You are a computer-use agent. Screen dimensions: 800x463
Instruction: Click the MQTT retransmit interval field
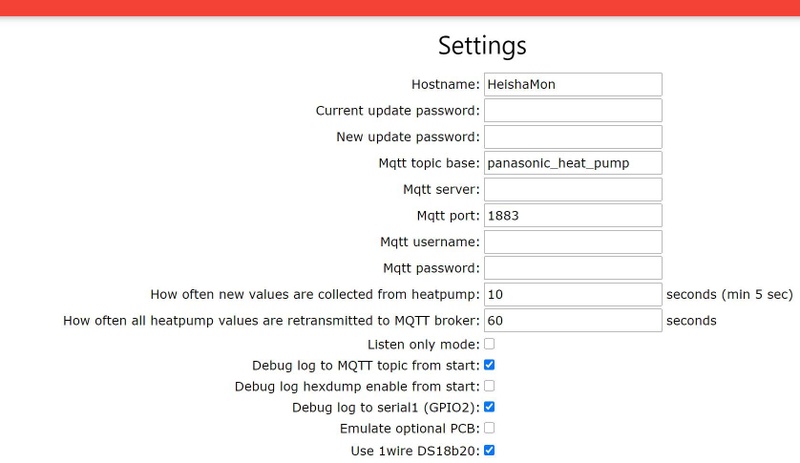pyautogui.click(x=573, y=320)
